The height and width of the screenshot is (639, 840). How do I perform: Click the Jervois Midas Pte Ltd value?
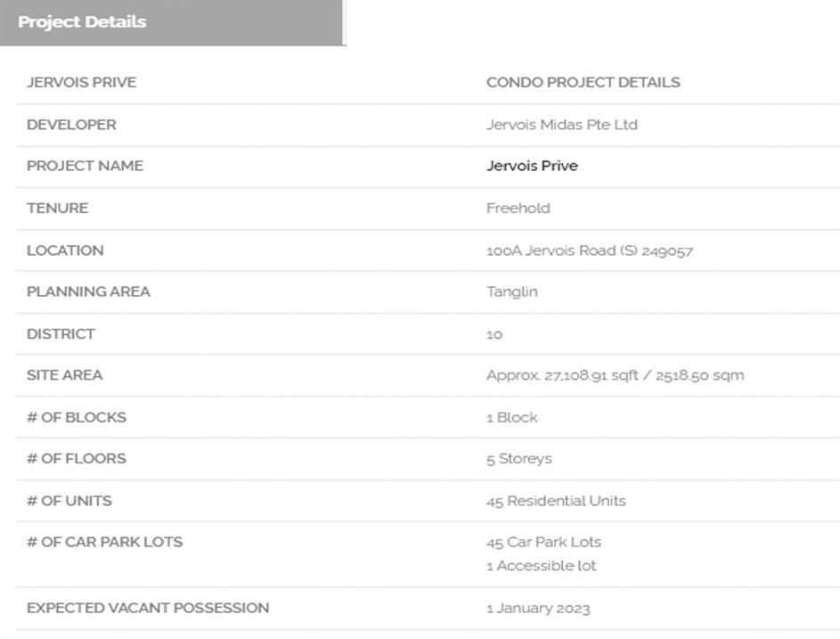tap(561, 125)
